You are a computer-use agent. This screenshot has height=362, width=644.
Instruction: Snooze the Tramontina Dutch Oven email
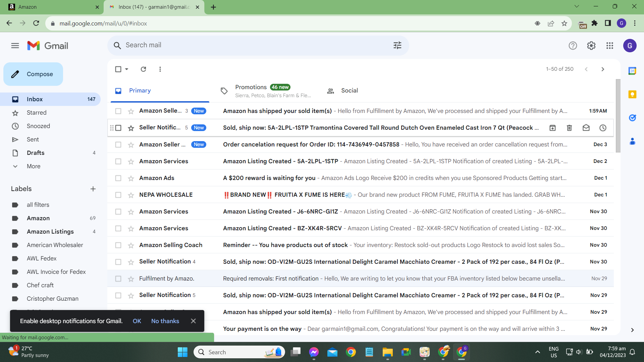pos(603,128)
